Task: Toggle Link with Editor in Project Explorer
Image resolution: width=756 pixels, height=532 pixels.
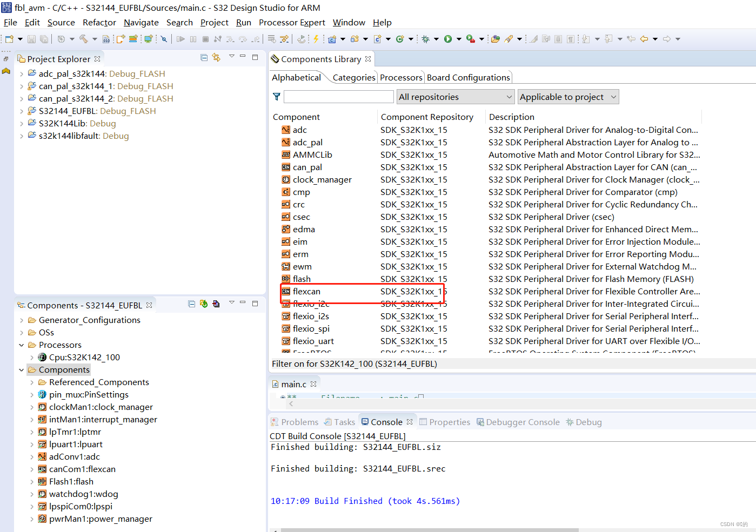Action: (x=216, y=58)
